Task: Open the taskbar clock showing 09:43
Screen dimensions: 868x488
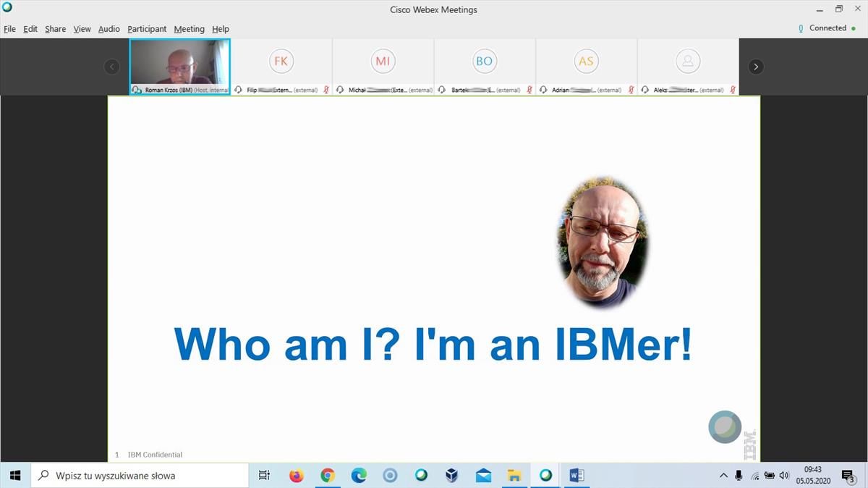Action: coord(813,475)
